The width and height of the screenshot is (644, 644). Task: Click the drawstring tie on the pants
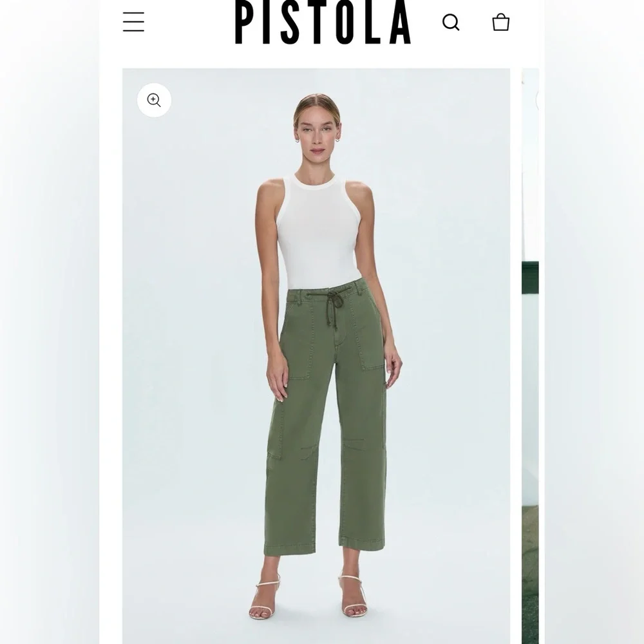(333, 307)
